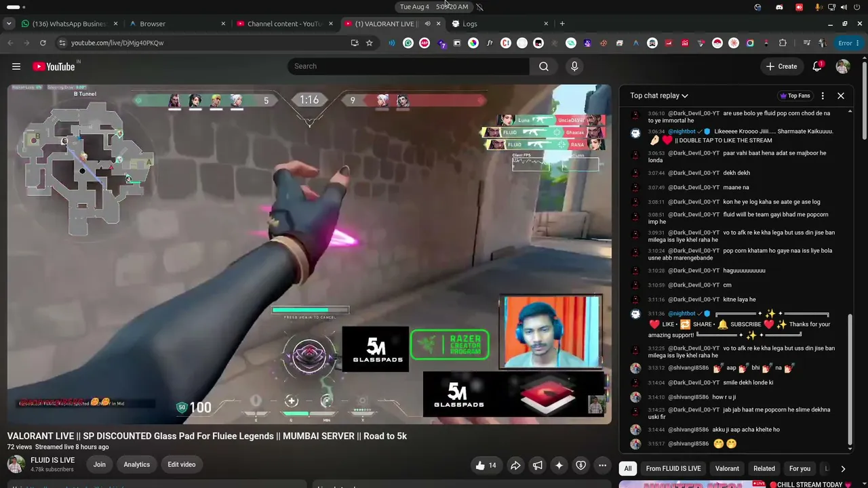The width and height of the screenshot is (868, 488).
Task: Open the YouTube guide hamburger menu
Action: (16, 66)
